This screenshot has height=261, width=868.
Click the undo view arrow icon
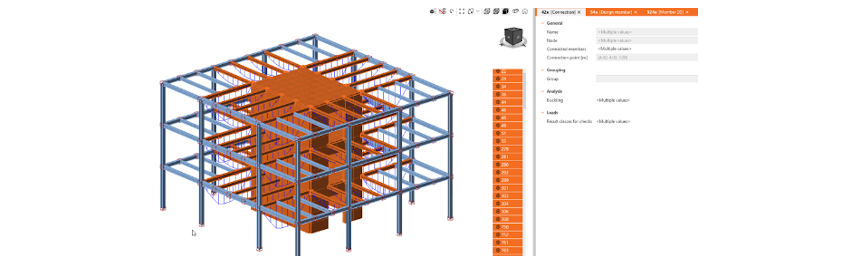pyautogui.click(x=451, y=12)
